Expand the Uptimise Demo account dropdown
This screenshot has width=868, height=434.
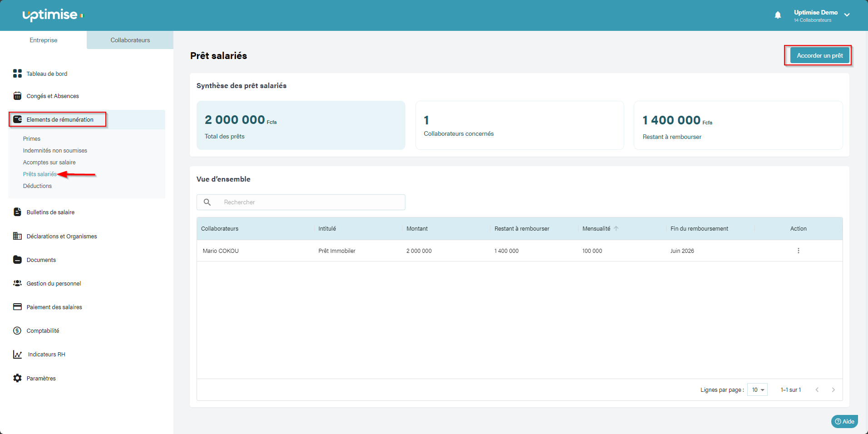(847, 15)
